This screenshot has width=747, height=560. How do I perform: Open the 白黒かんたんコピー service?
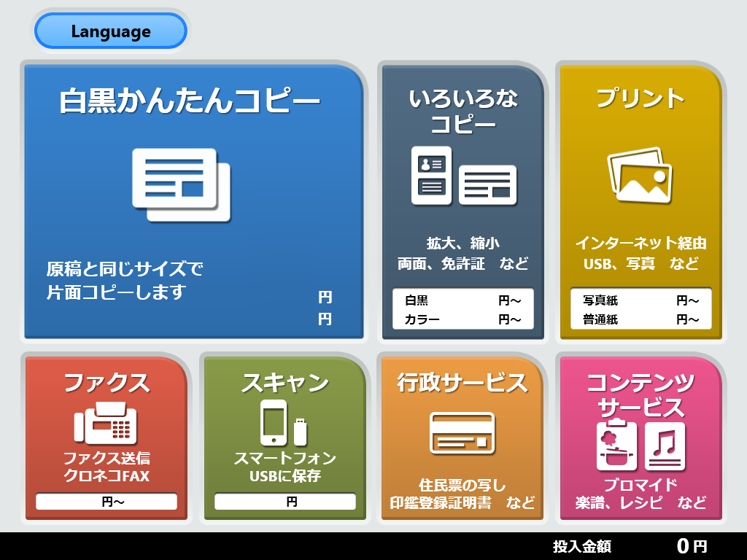[193, 201]
